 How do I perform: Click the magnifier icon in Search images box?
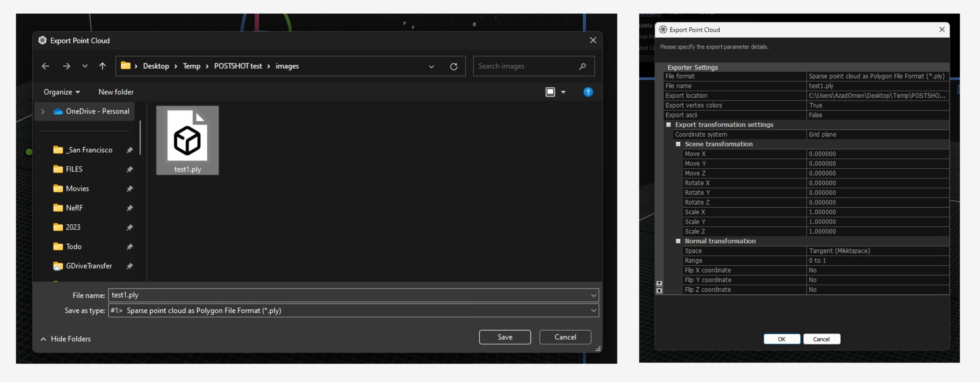(x=582, y=66)
